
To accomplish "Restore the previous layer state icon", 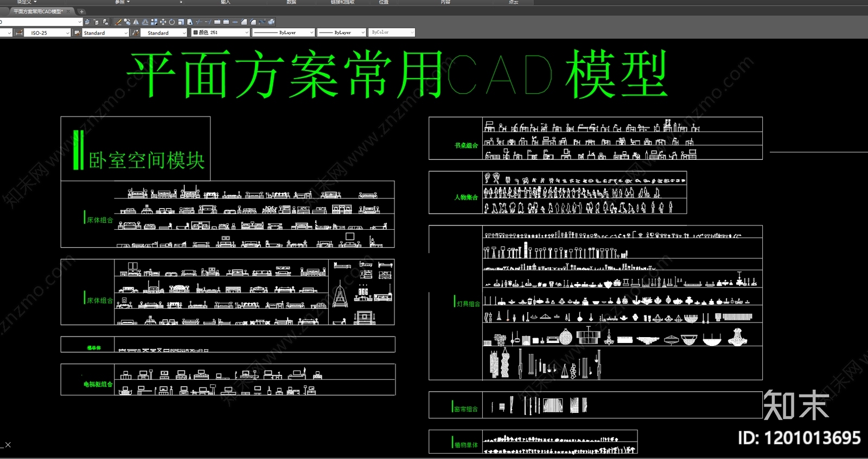I will tap(96, 22).
